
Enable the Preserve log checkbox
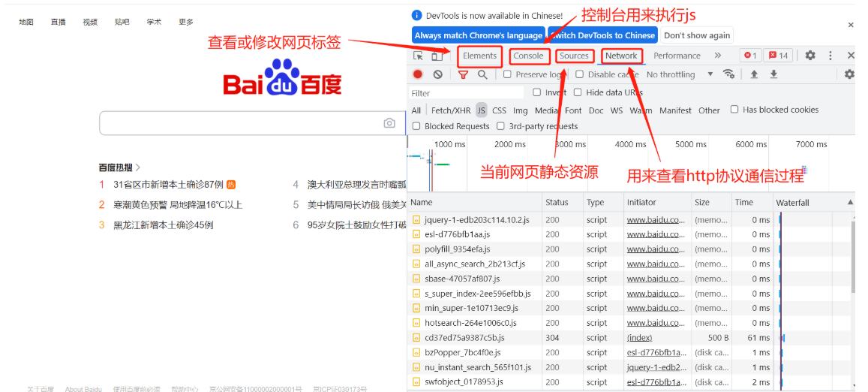click(x=507, y=74)
